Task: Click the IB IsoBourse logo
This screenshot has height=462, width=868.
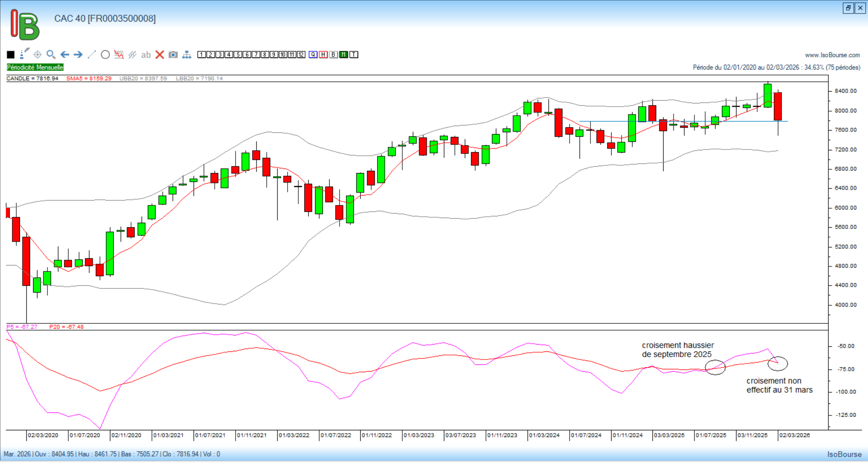Action: (25, 24)
